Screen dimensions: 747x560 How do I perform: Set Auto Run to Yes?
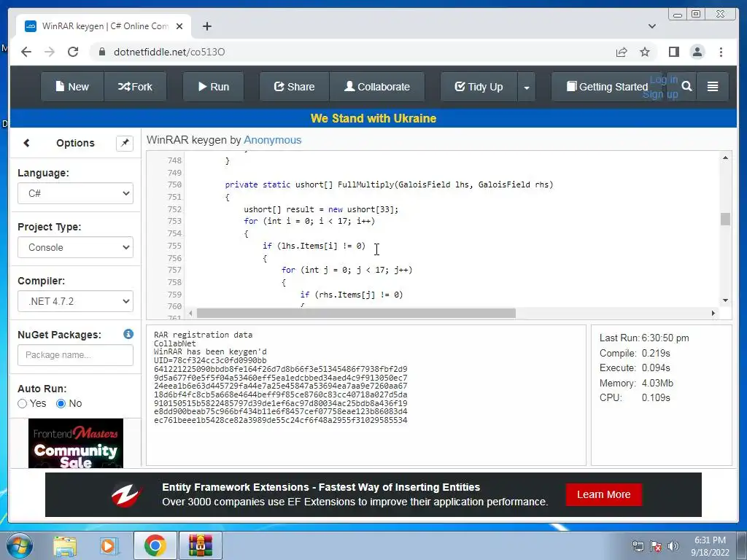point(23,403)
